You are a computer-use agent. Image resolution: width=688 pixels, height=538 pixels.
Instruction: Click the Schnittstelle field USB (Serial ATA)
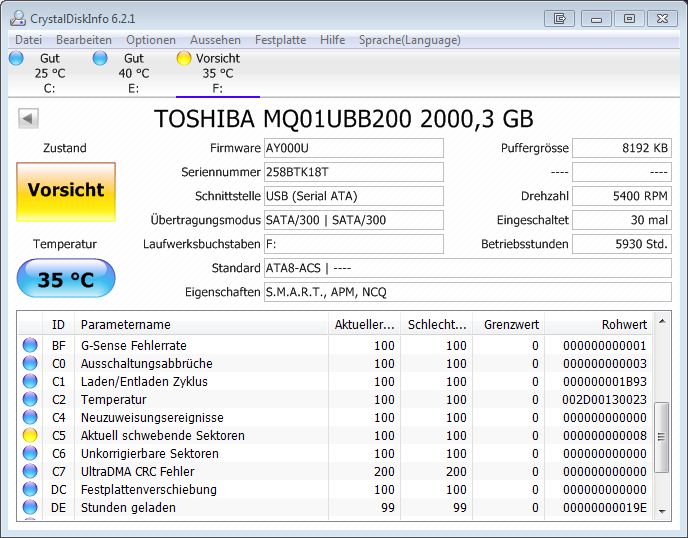[354, 196]
